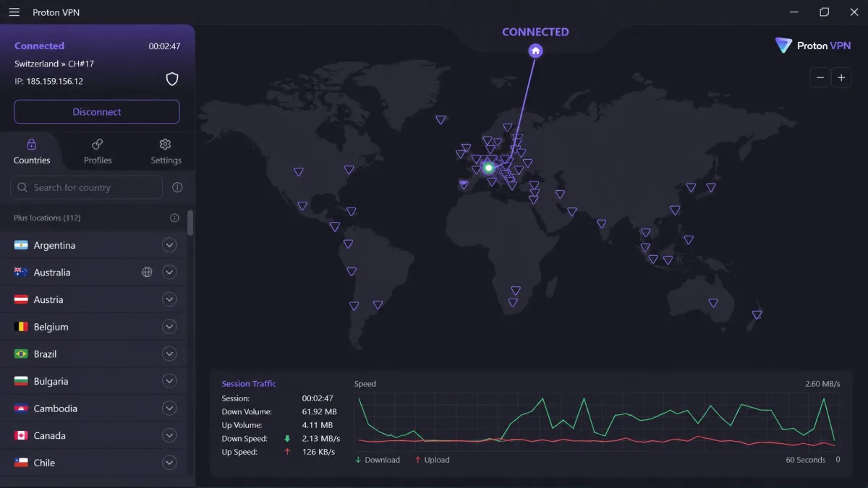Click the Up Speed red arrow icon
The image size is (868, 488).
point(287,452)
